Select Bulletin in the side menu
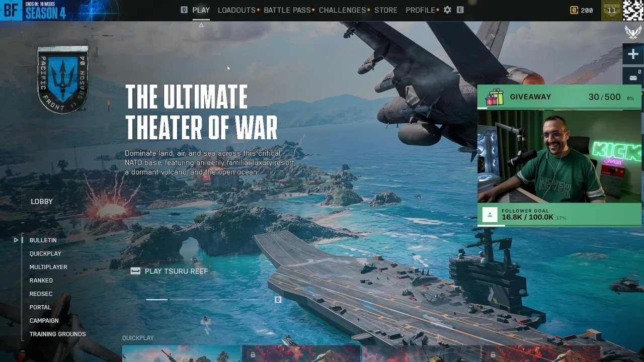Image resolution: width=644 pixels, height=362 pixels. pos(43,240)
